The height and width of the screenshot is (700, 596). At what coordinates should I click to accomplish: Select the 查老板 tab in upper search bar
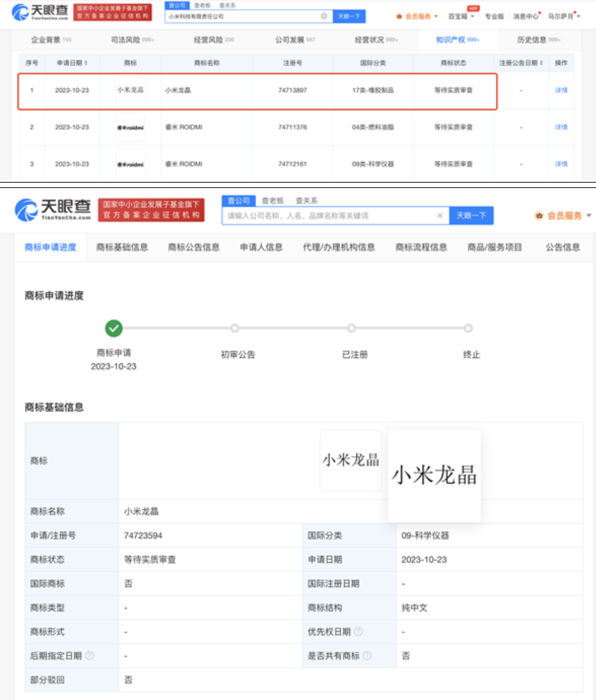pyautogui.click(x=202, y=5)
